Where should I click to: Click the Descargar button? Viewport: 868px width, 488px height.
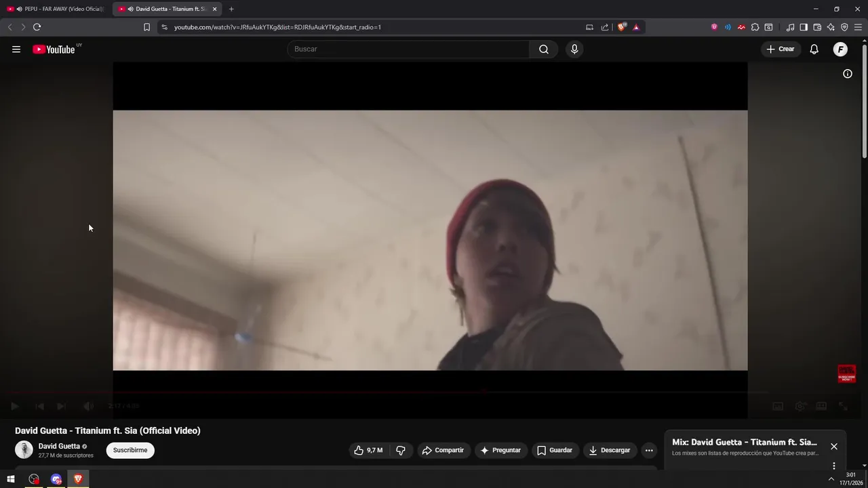point(610,450)
